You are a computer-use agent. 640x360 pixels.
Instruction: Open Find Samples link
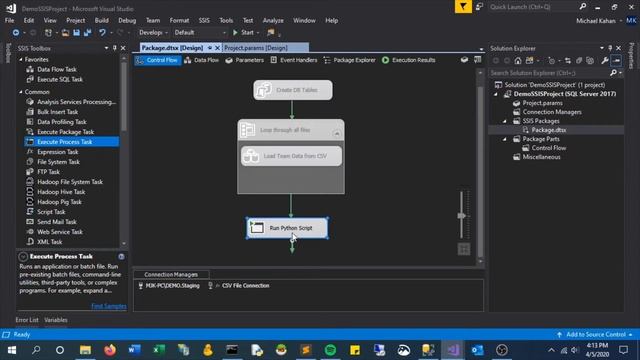pyautogui.click(x=109, y=306)
